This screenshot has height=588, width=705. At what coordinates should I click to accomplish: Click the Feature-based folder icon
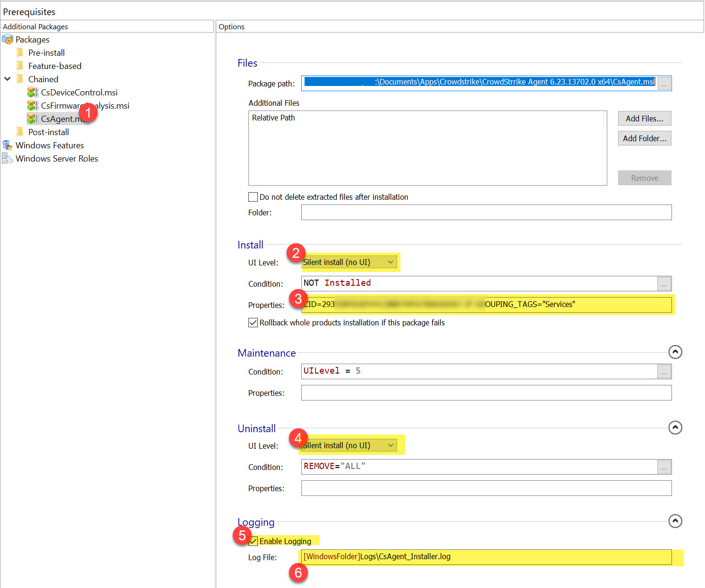click(x=20, y=66)
